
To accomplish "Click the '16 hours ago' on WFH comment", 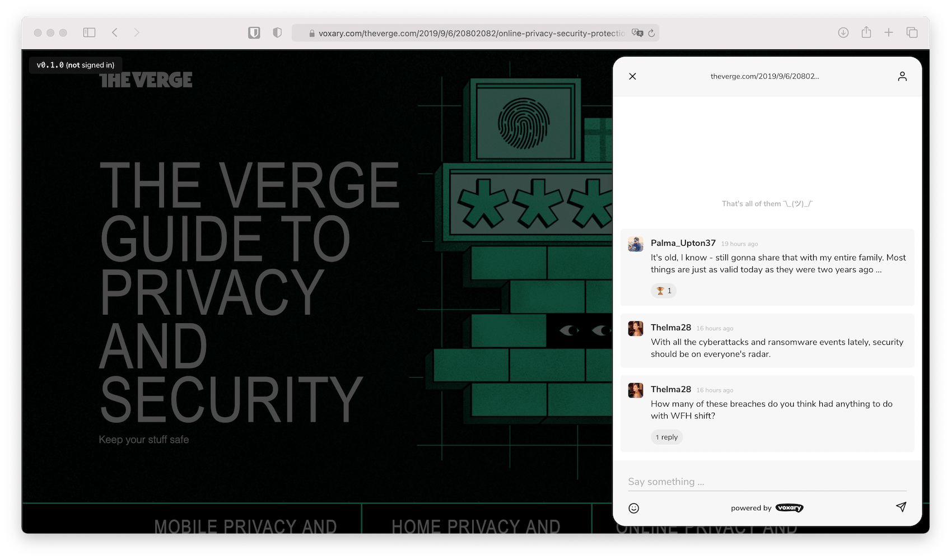I will point(715,390).
